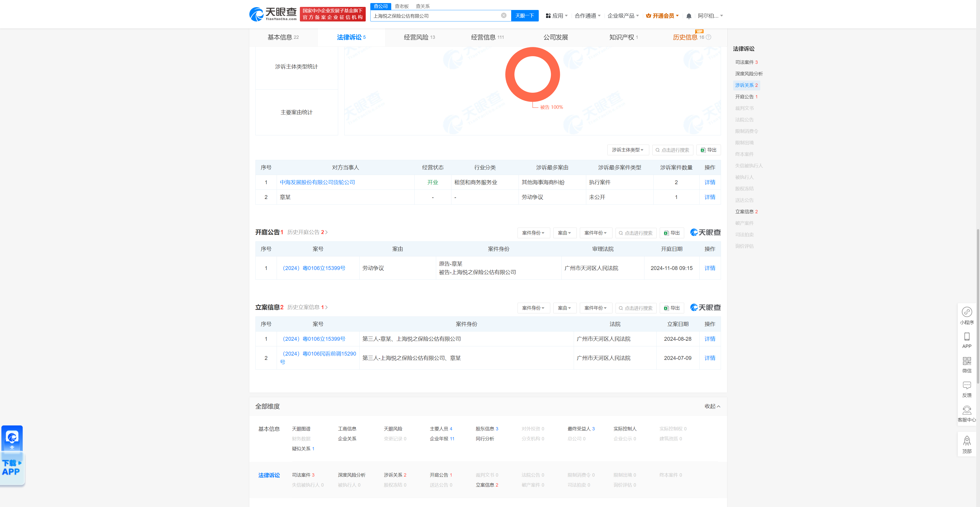The image size is (980, 507).
Task: Open 历史立案信息 1 link
Action: click(x=307, y=307)
